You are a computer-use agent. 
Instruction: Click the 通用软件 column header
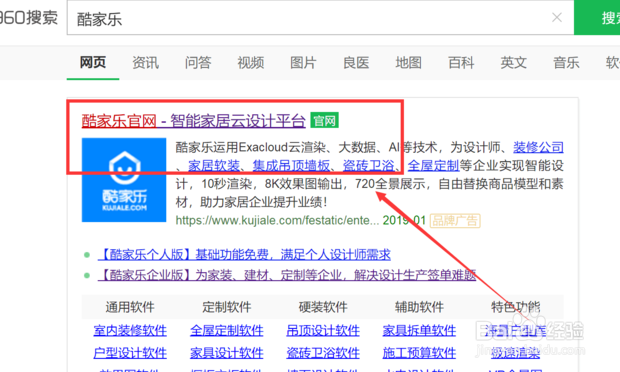click(x=130, y=307)
